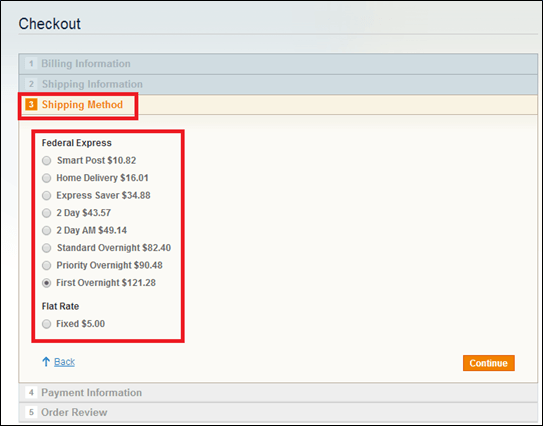This screenshot has width=545, height=432.
Task: Click the step 1 number badge
Action: tap(31, 64)
